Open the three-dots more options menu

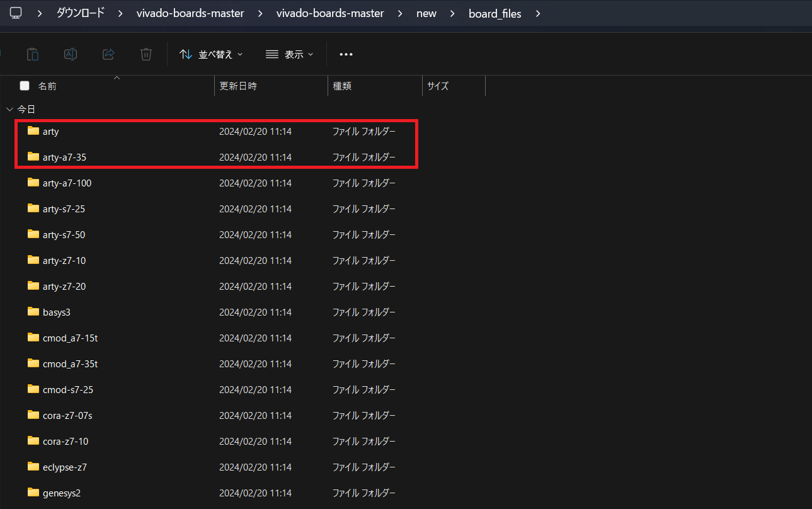[346, 54]
